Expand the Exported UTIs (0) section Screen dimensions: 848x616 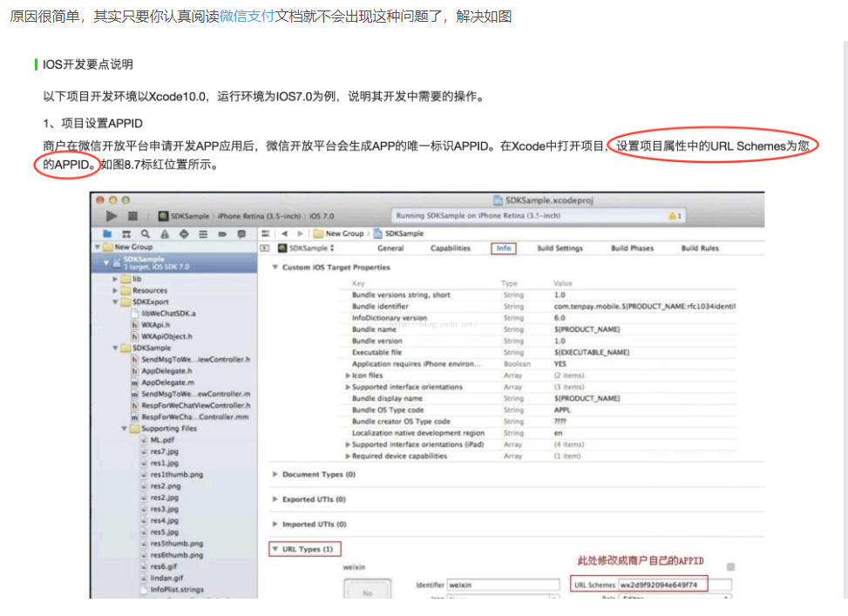(275, 499)
